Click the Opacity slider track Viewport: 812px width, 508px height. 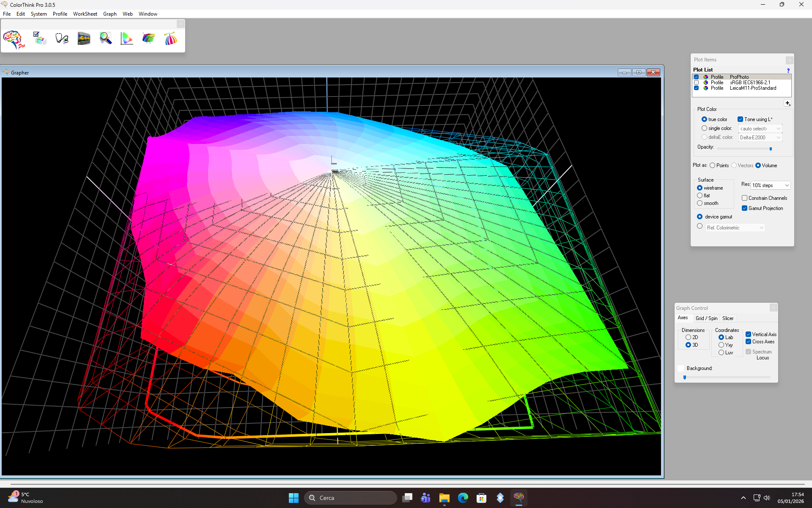click(742, 149)
